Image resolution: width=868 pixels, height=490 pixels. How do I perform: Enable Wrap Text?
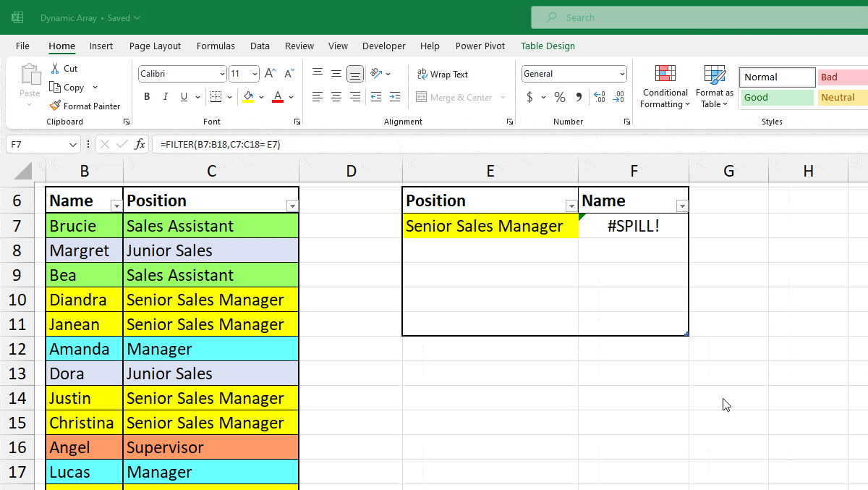[x=442, y=74]
